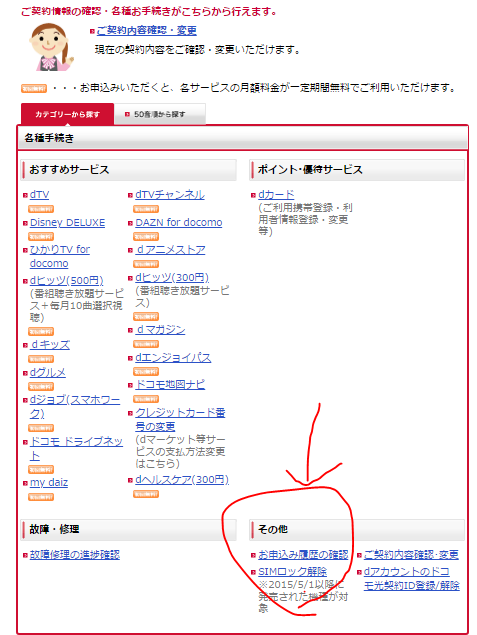The image size is (477, 635).
Task: Open the dマガジン link
Action: [x=160, y=330]
